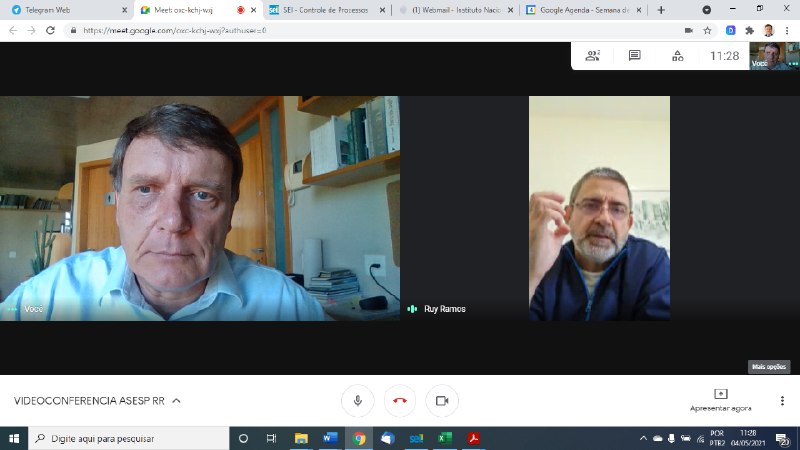Show hidden system tray icons
Image resolution: width=800 pixels, height=450 pixels.
643,438
